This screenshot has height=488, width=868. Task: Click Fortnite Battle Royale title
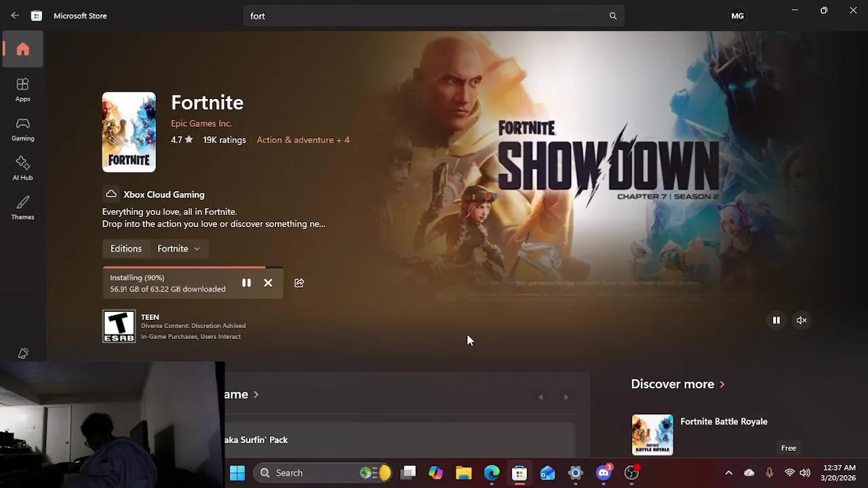tap(724, 422)
